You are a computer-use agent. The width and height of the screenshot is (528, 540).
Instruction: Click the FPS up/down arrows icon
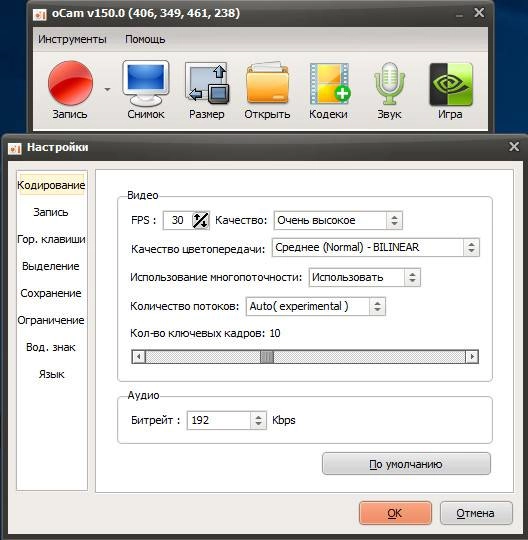click(x=200, y=220)
